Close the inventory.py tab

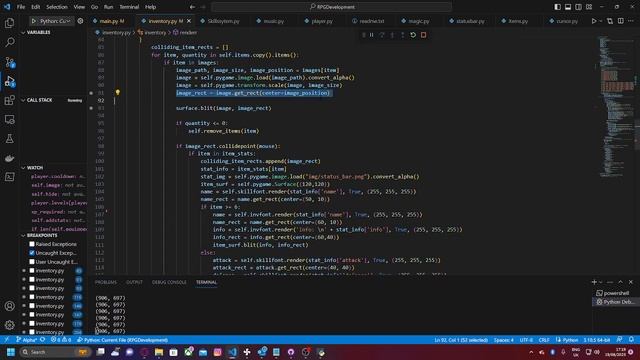189,21
